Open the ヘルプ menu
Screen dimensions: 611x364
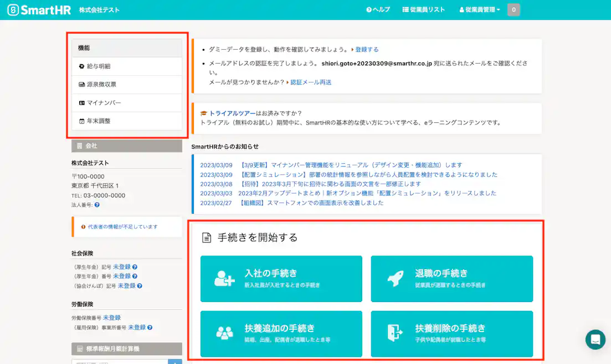coord(377,9)
